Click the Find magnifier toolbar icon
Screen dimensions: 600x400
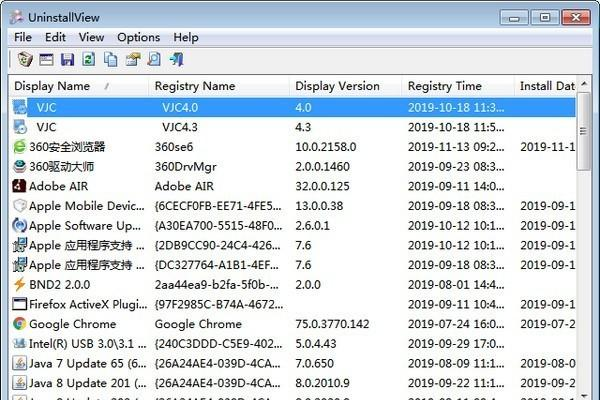pyautogui.click(x=154, y=59)
